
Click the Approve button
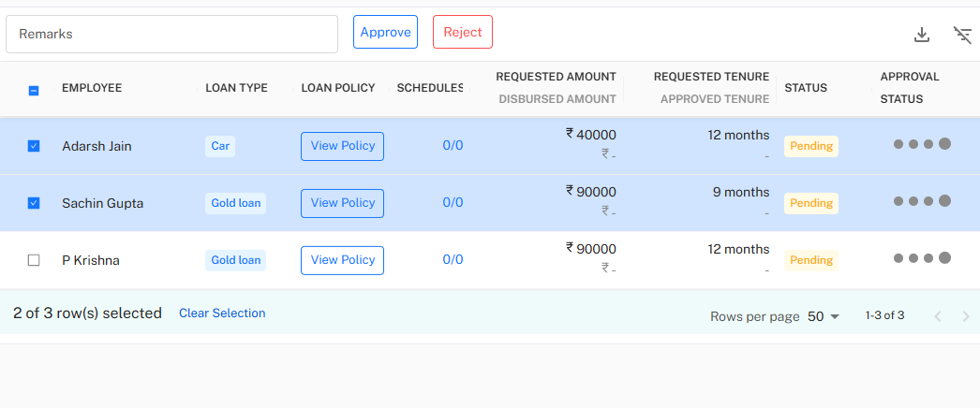385,32
